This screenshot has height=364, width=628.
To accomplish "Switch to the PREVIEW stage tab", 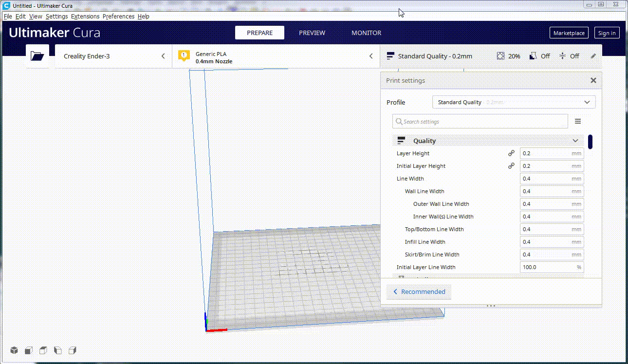I will tap(312, 33).
